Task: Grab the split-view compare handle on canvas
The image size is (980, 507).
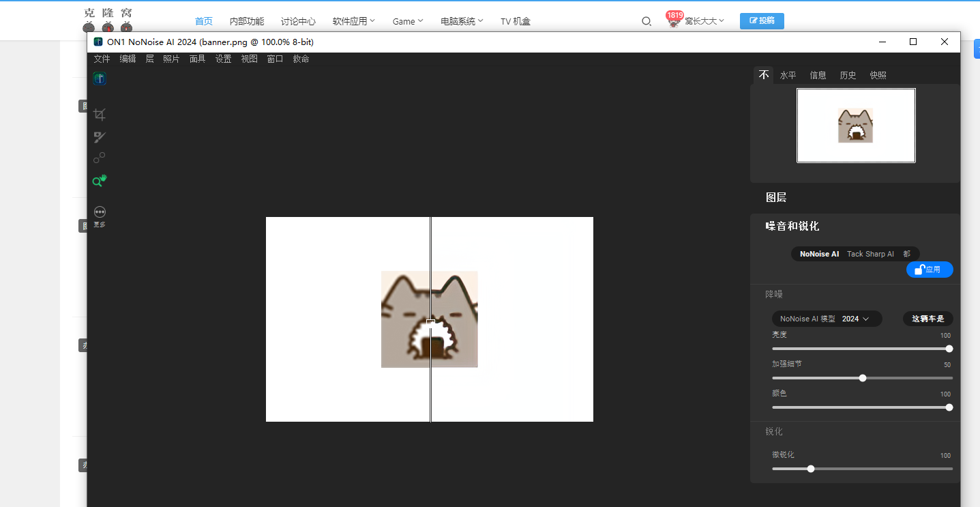Action: [x=430, y=322]
